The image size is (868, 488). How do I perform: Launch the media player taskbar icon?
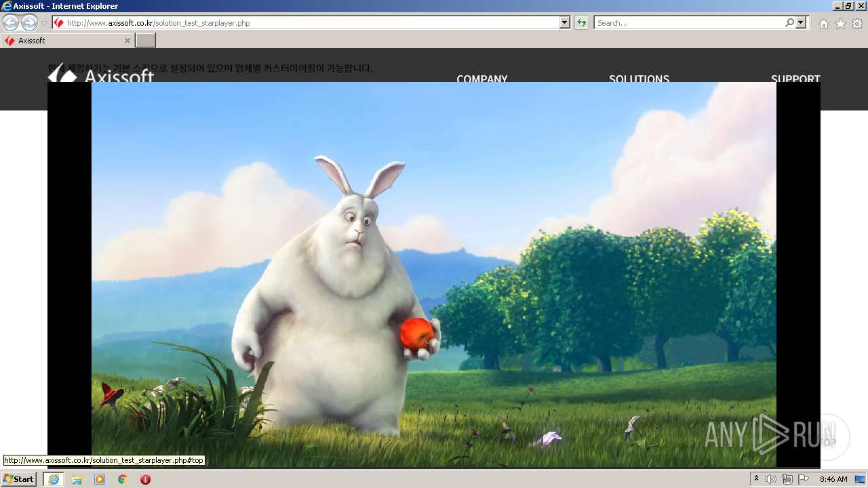point(100,479)
